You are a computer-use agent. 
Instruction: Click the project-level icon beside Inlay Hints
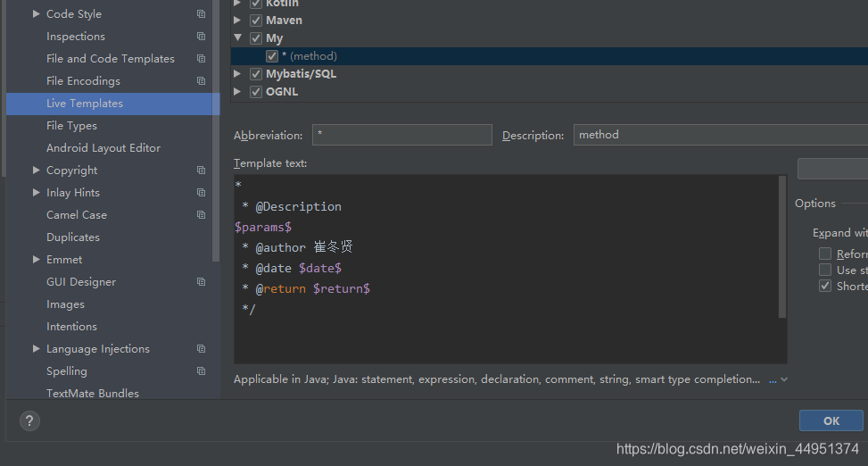click(201, 192)
